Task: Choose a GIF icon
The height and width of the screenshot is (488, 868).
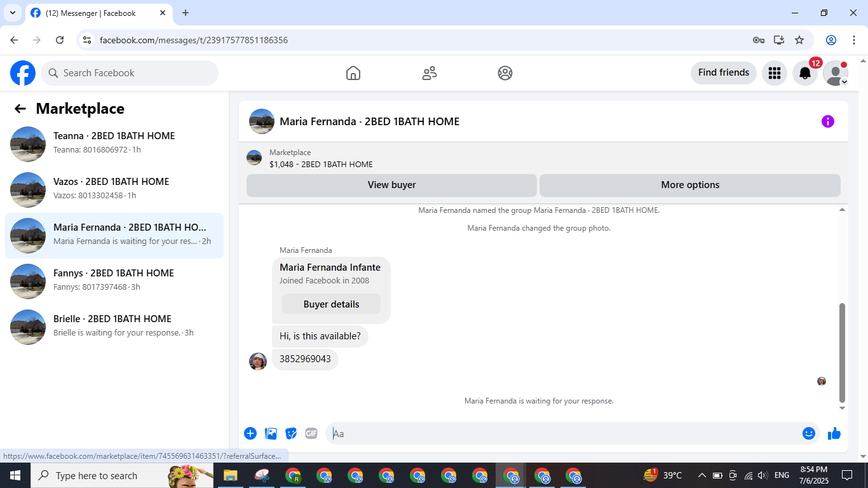Action: pos(311,433)
